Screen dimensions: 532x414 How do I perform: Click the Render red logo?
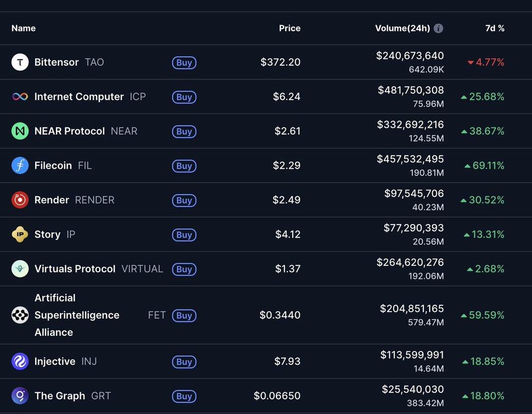(20, 200)
